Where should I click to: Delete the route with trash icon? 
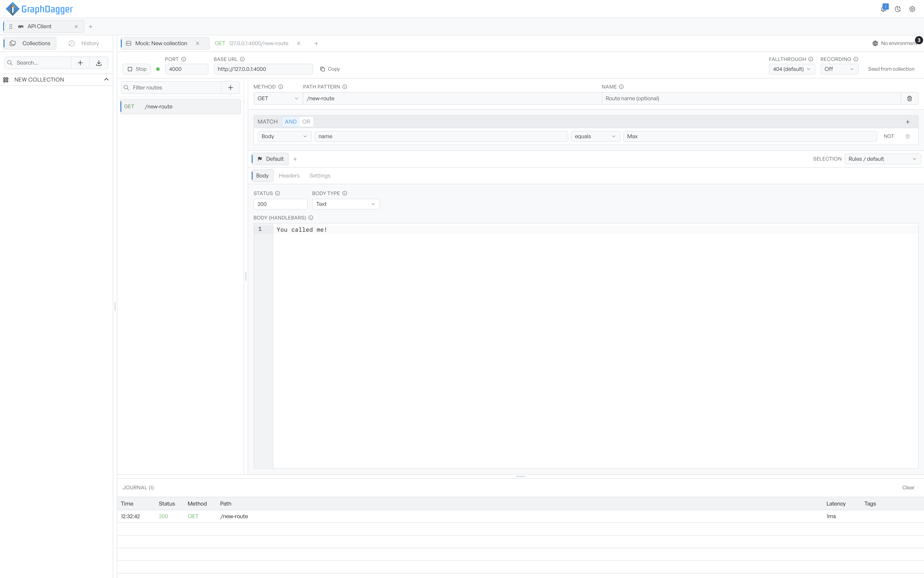coord(910,98)
